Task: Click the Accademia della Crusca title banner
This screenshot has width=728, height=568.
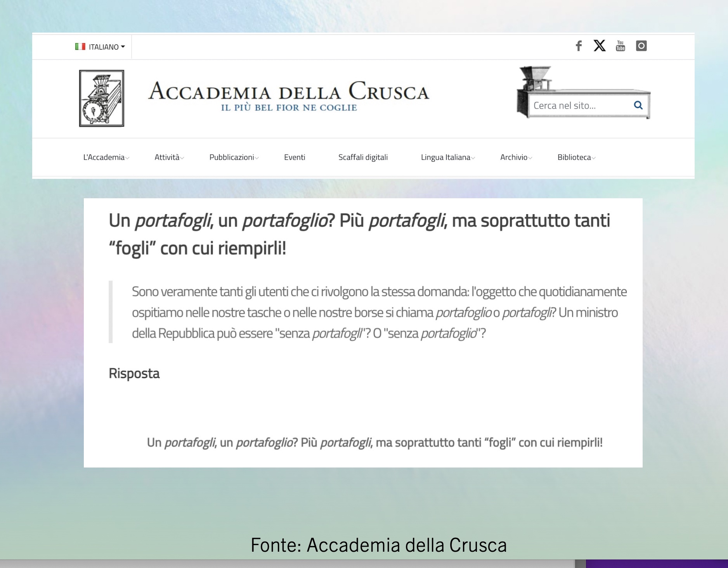Action: tap(289, 95)
